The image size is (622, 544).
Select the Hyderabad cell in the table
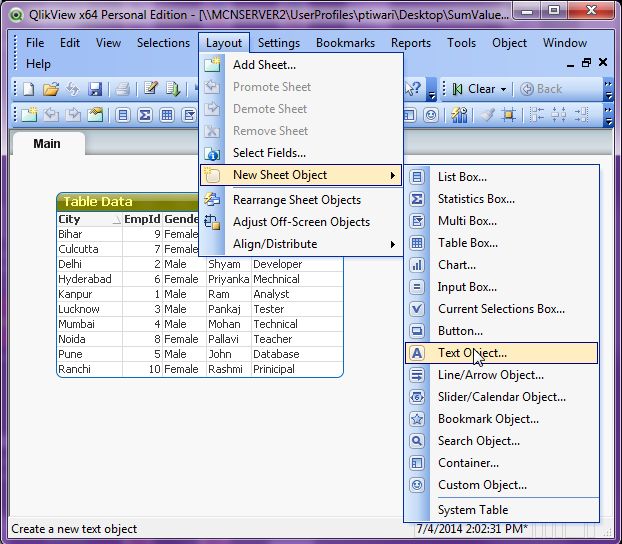tap(89, 279)
